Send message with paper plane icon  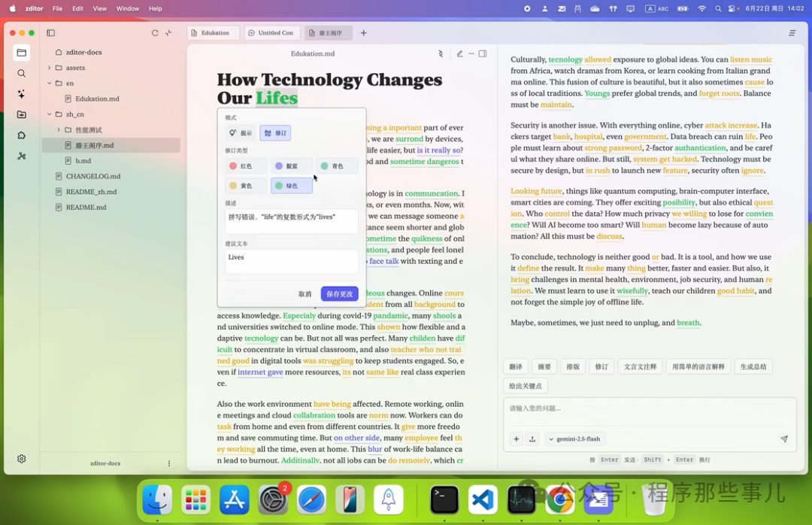pos(784,439)
